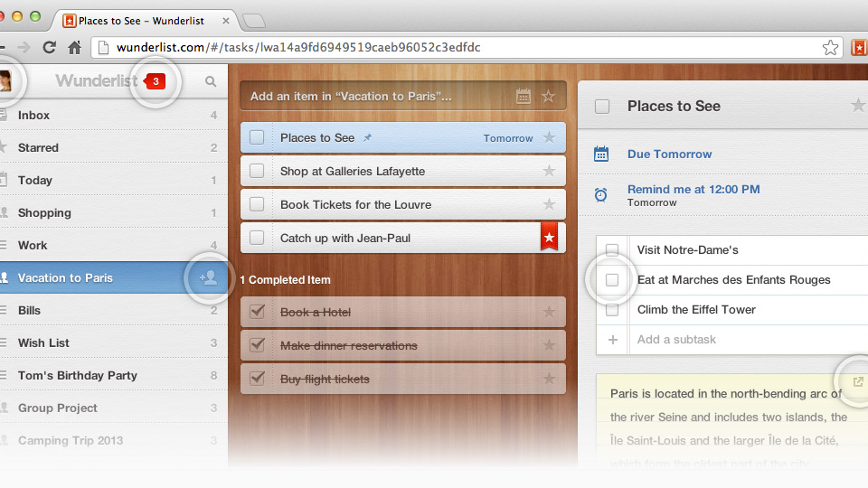
Task: Open the Wish List
Action: pyautogui.click(x=114, y=343)
